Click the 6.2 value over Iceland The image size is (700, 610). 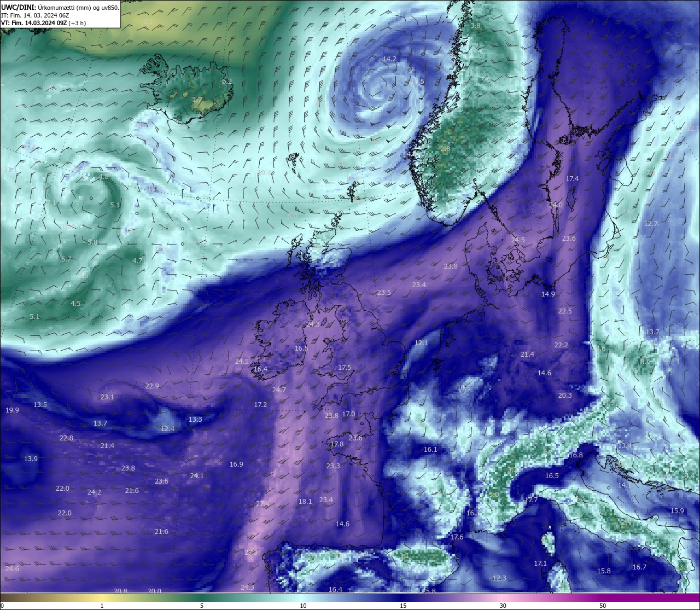tap(227, 81)
